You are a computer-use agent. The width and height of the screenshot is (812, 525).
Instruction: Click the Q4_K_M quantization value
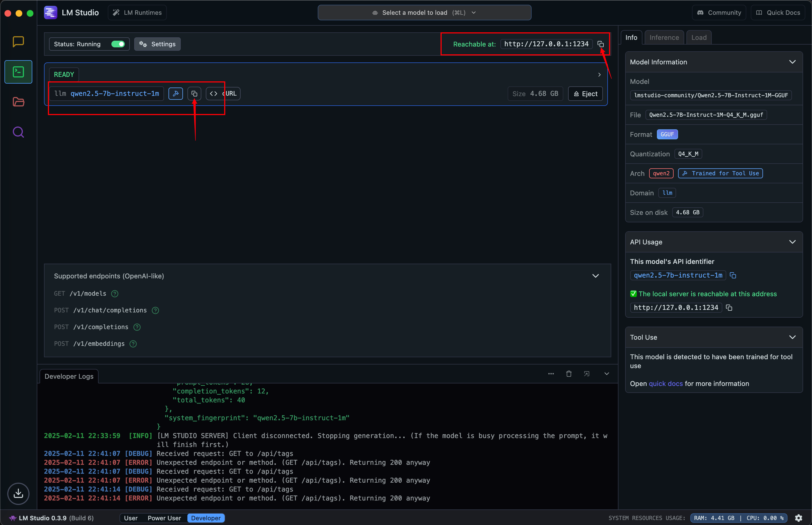688,154
